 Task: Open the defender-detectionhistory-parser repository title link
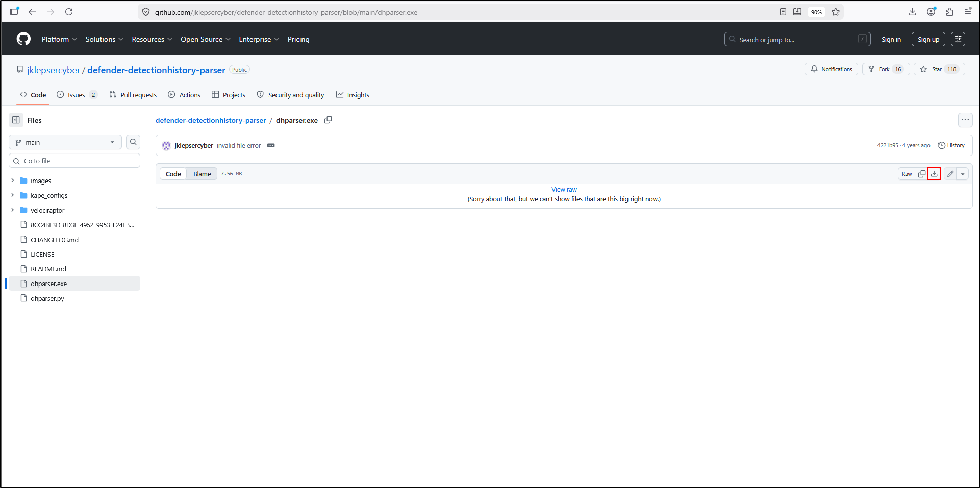pos(156,70)
